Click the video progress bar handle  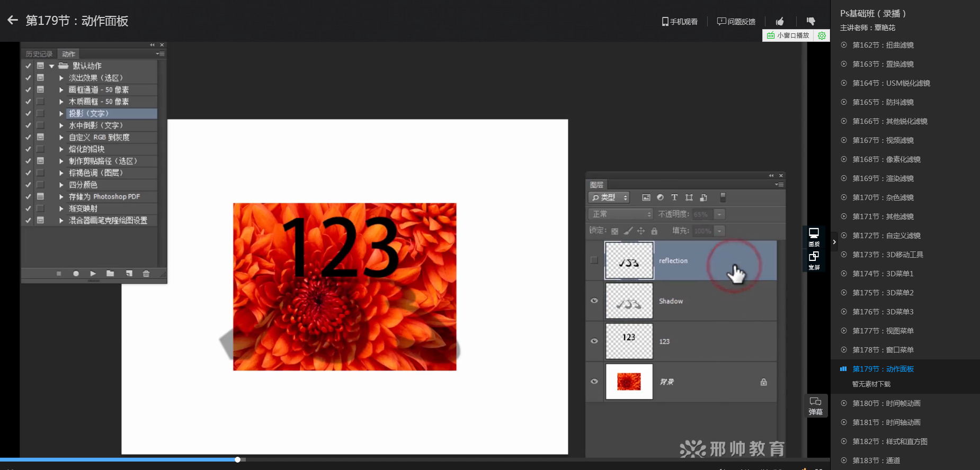(x=238, y=459)
